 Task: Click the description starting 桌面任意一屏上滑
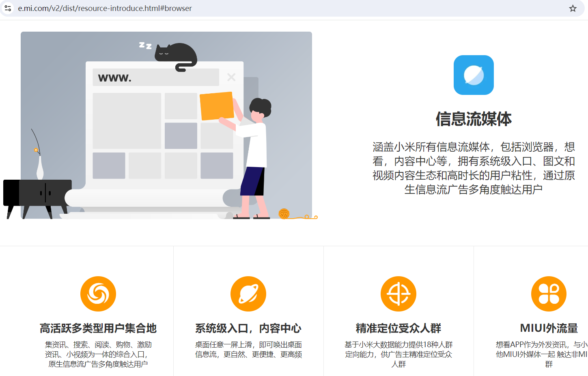click(x=248, y=349)
